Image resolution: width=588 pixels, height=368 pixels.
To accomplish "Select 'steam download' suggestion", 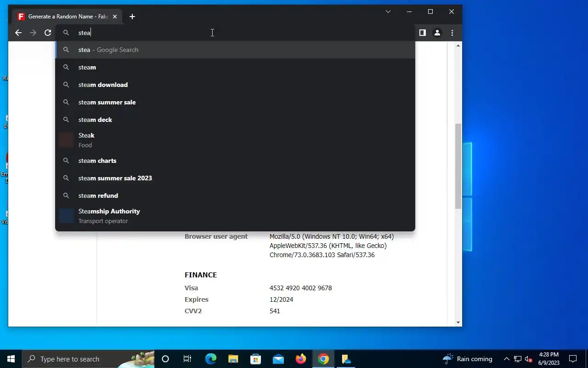I will pos(235,85).
